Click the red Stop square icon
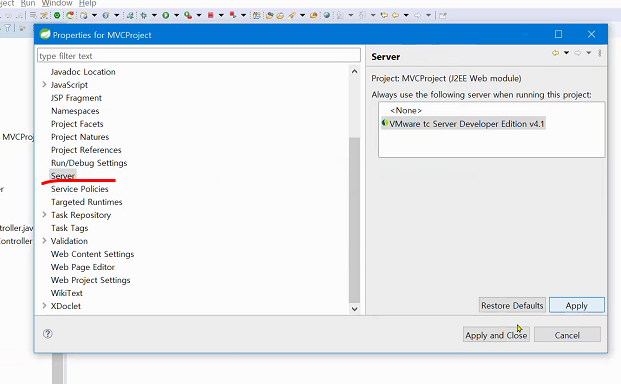The width and height of the screenshot is (621, 384). click(x=210, y=15)
